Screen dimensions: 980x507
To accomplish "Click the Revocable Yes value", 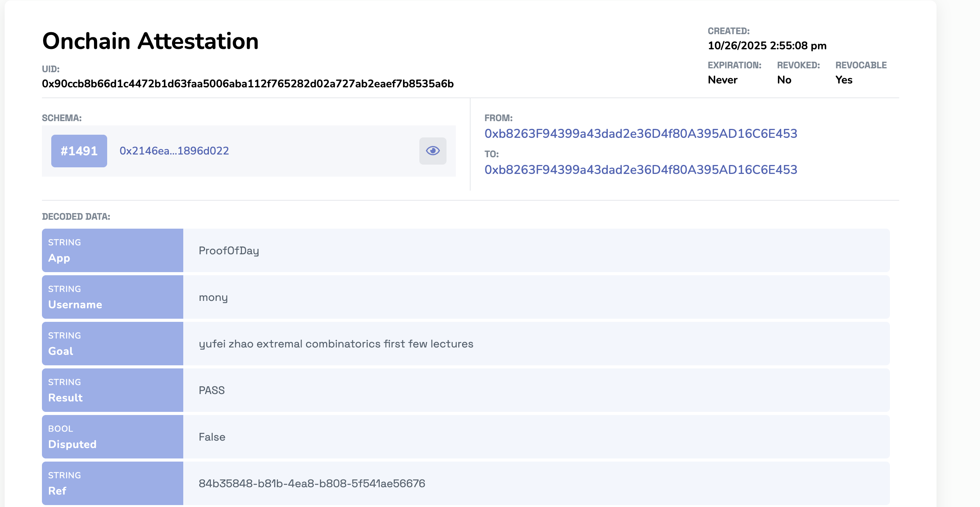I will click(x=844, y=80).
